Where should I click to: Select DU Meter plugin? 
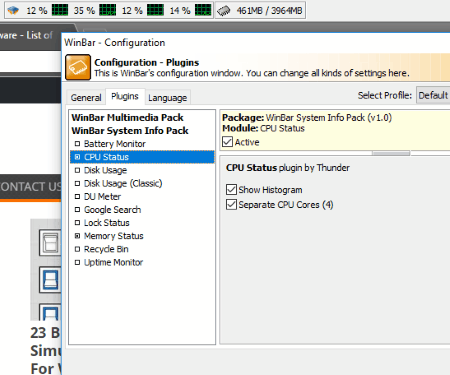(x=102, y=197)
